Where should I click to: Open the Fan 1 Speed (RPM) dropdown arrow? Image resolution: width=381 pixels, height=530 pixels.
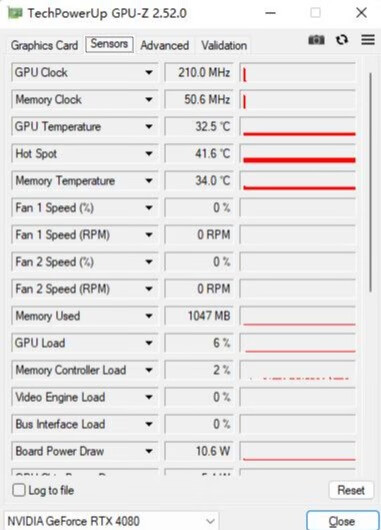click(149, 235)
